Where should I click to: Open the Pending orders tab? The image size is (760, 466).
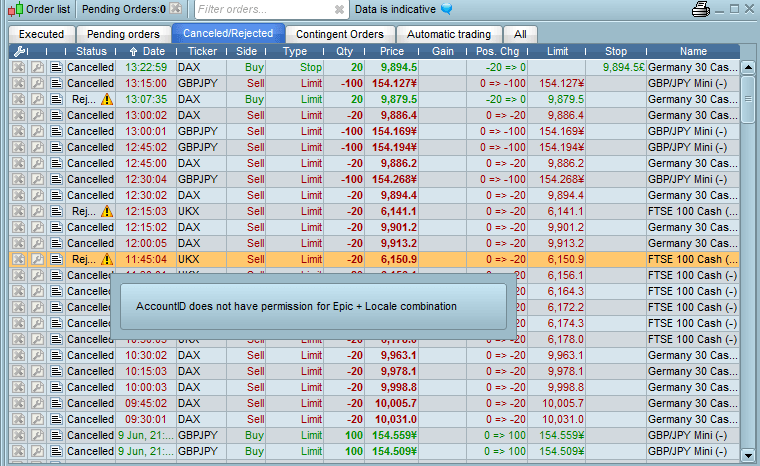click(121, 34)
